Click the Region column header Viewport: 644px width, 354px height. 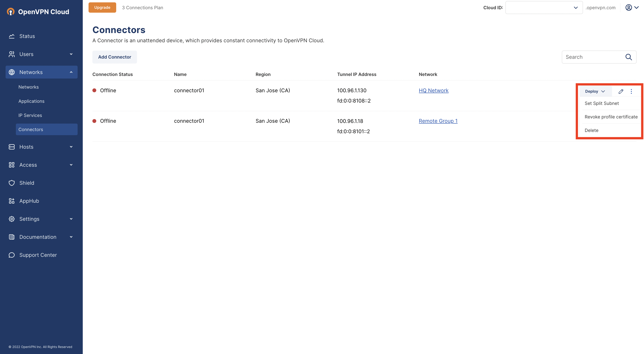[263, 74]
